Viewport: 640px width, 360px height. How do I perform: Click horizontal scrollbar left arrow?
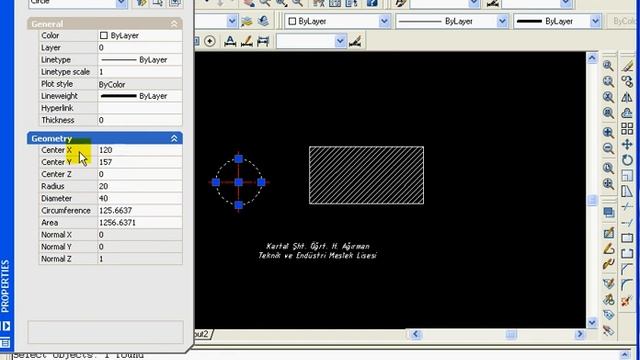[416, 334]
